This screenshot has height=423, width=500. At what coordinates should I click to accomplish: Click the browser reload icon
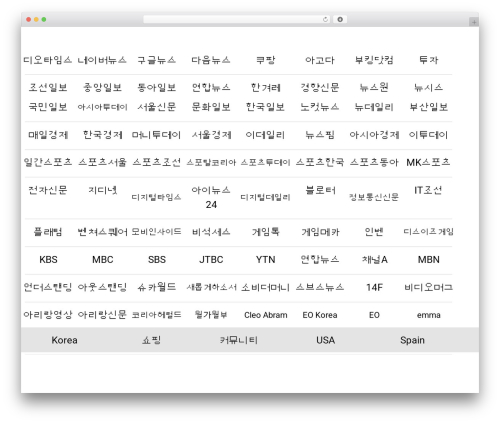[x=325, y=20]
